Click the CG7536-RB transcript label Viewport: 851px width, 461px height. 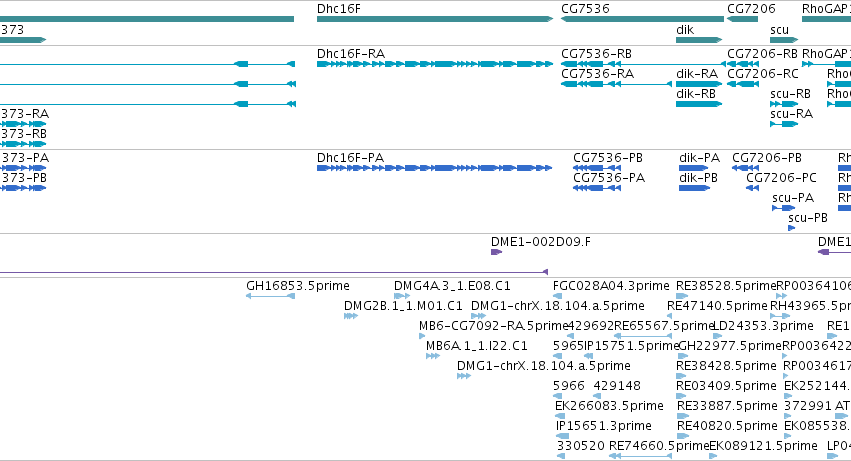[x=596, y=54]
